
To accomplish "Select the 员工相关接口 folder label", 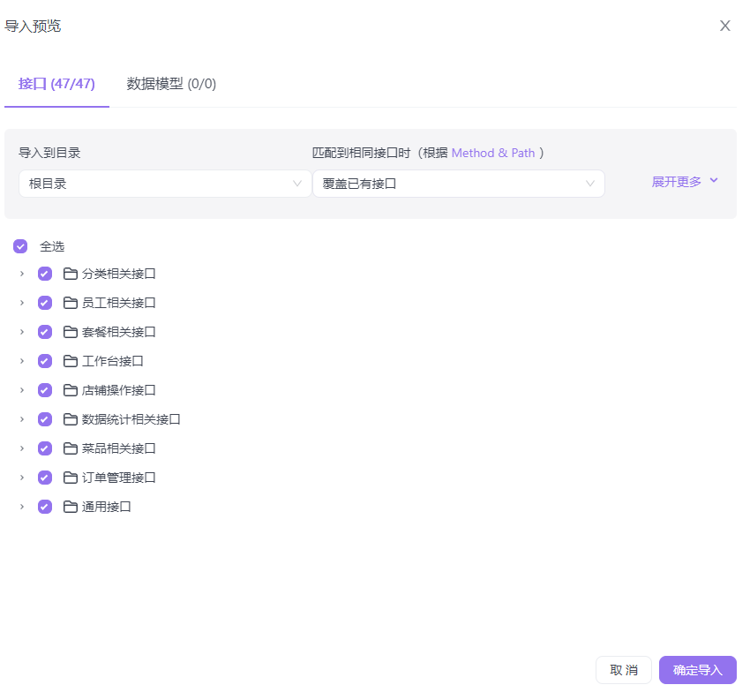I will (118, 303).
